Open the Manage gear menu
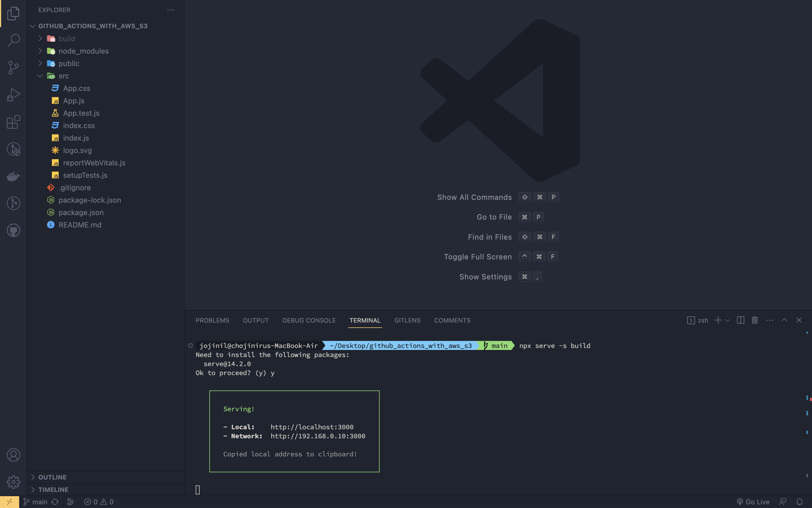812x508 pixels. coord(14,482)
